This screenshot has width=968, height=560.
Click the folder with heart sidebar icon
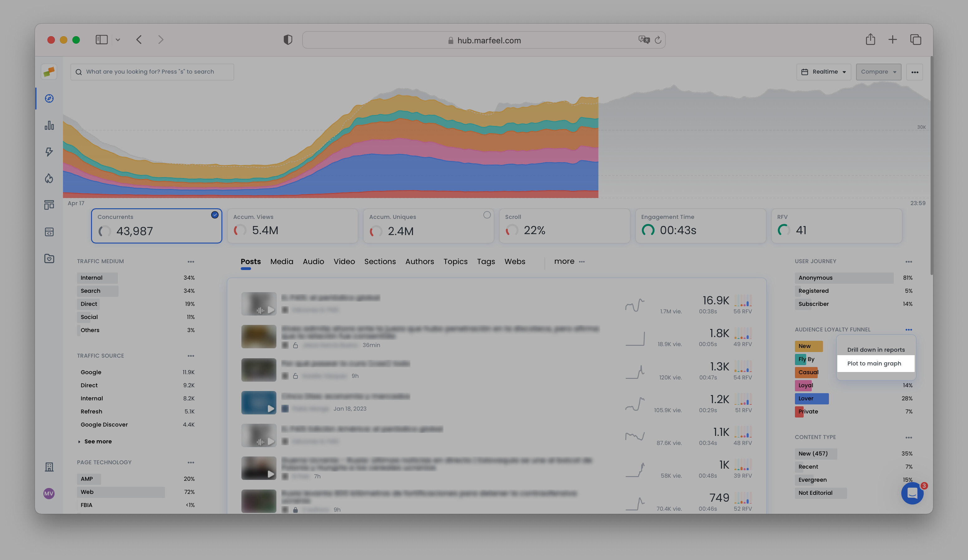[x=49, y=258]
